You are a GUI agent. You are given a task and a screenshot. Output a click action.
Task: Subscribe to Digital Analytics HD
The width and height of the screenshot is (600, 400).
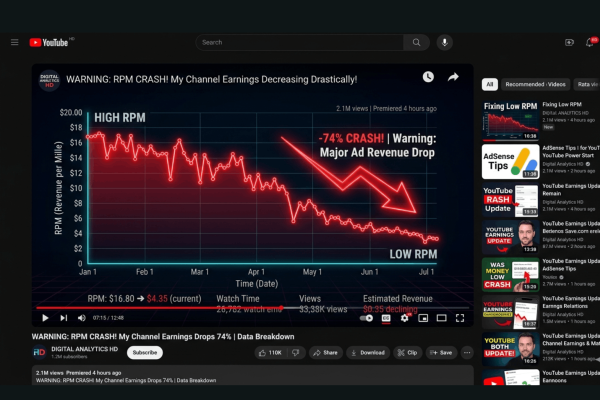click(x=145, y=353)
